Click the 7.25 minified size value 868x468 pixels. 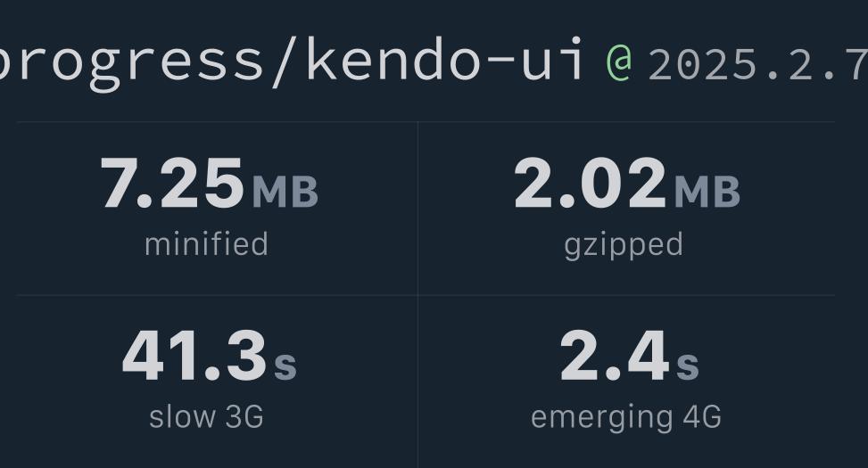(172, 183)
